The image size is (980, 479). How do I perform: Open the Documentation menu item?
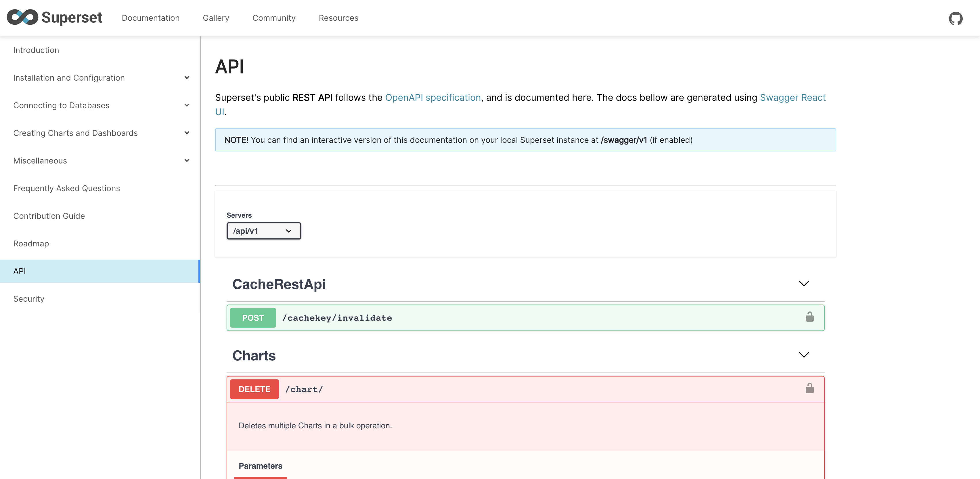(x=151, y=18)
